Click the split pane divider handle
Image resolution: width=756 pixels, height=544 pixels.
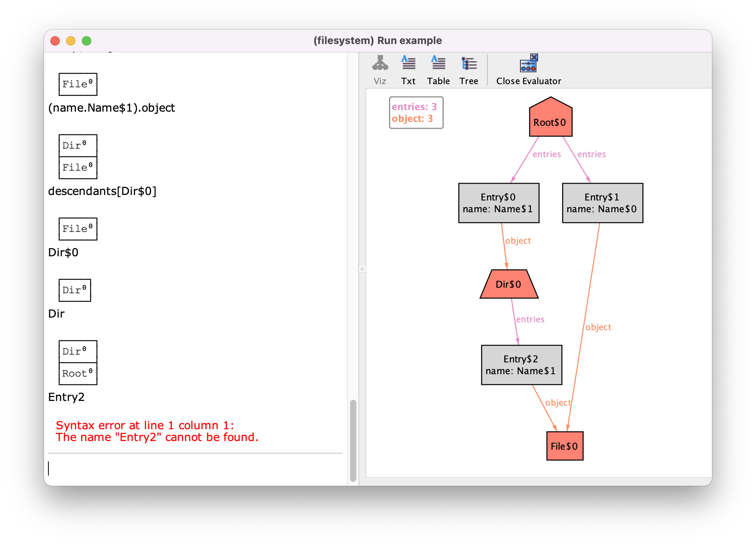362,269
